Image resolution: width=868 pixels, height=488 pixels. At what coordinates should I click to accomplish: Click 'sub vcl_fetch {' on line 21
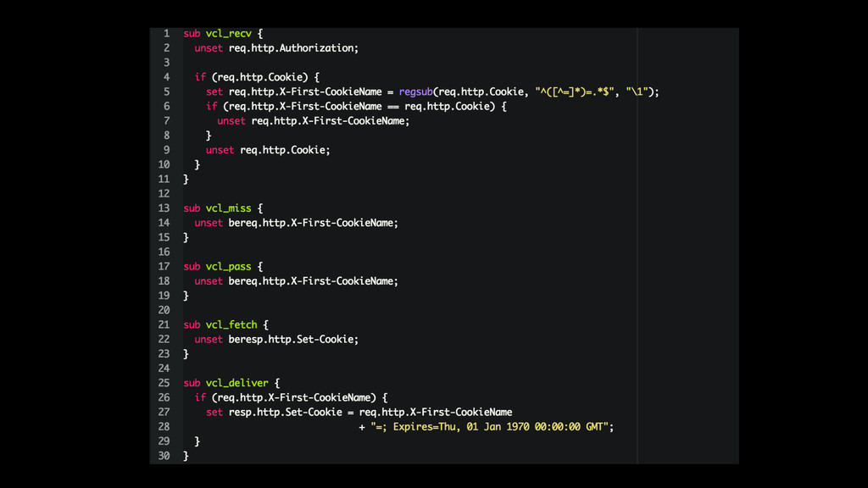click(225, 324)
